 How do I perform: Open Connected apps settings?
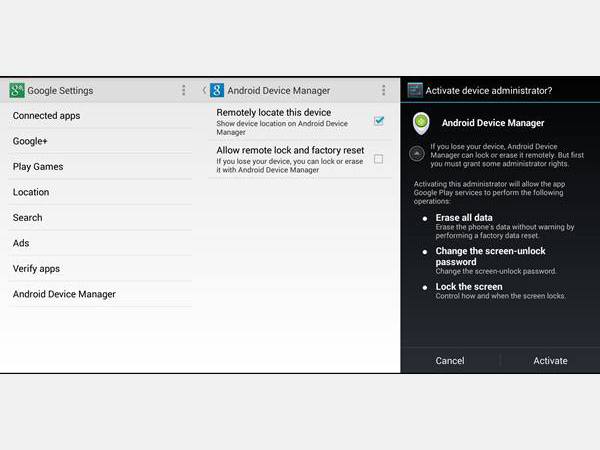pyautogui.click(x=46, y=116)
